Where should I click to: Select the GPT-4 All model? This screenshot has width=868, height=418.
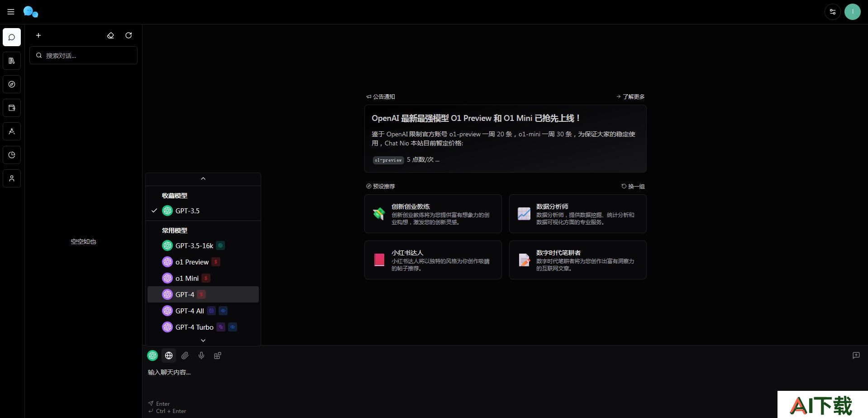tap(203, 311)
